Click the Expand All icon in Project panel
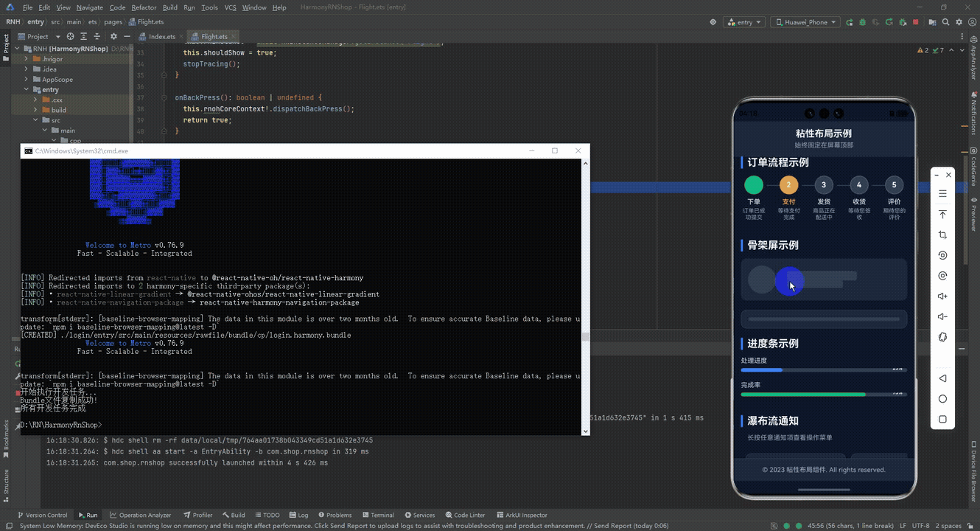The height and width of the screenshot is (531, 980). point(84,36)
